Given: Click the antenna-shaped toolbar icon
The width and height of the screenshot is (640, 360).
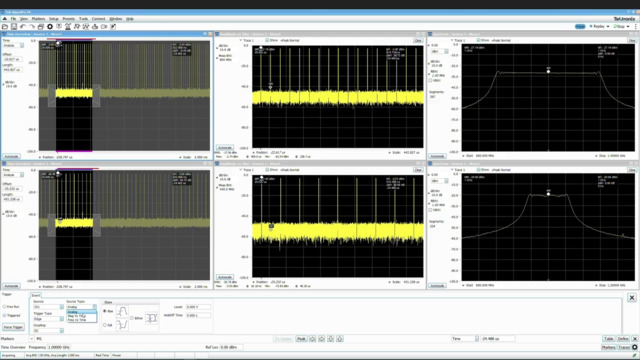Looking at the screenshot, I should point(68,27).
